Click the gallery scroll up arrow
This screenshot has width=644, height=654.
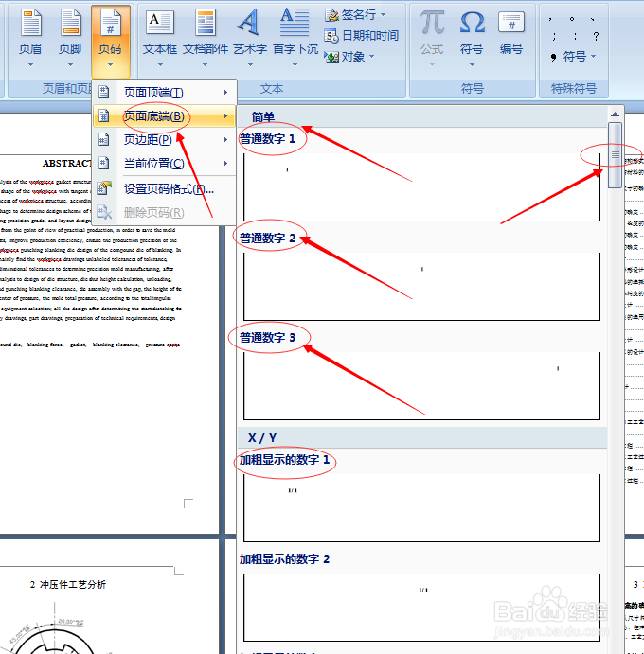click(x=616, y=115)
